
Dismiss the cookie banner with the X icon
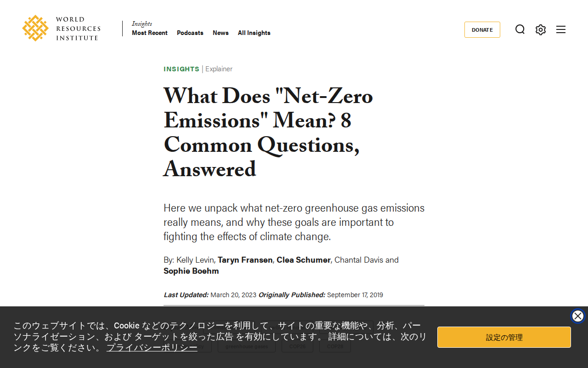578,316
